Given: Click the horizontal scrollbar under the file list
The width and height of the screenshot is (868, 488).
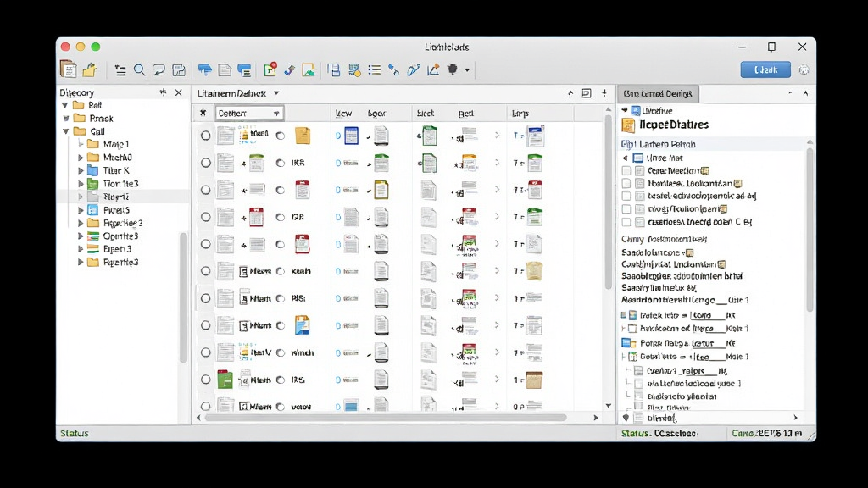Looking at the screenshot, I should 386,418.
